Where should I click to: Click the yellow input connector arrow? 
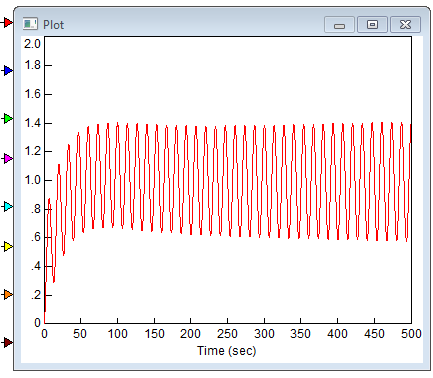(x=8, y=246)
